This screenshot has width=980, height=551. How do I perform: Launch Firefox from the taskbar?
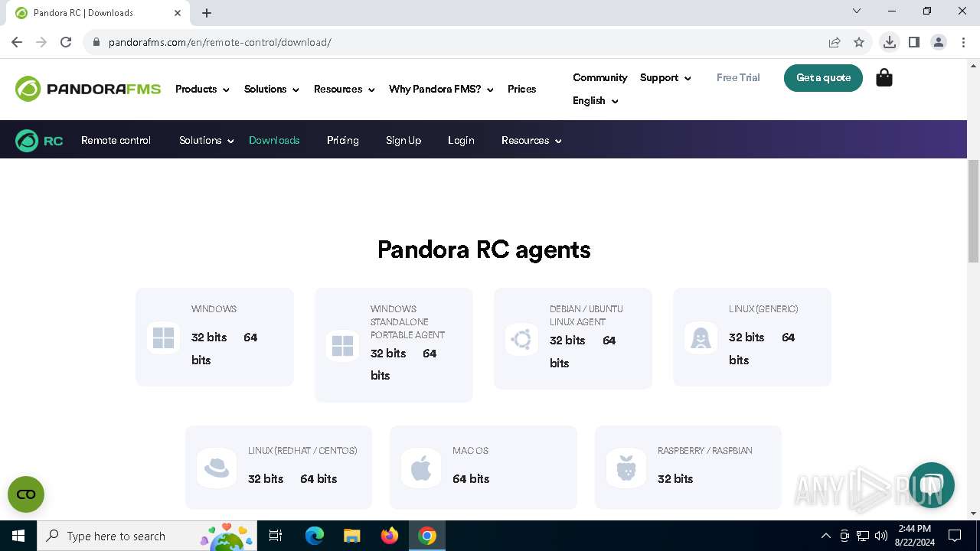pyautogui.click(x=390, y=536)
